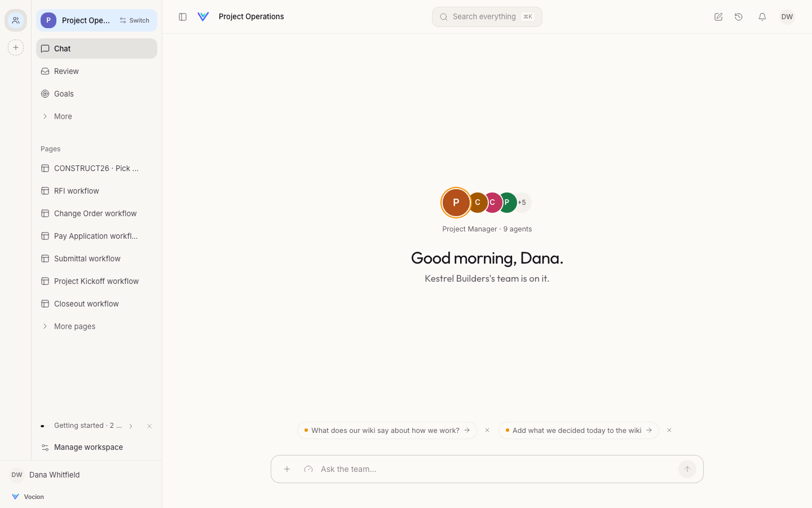
Task: Click 'What does our wiki say' suggestion
Action: (387, 430)
